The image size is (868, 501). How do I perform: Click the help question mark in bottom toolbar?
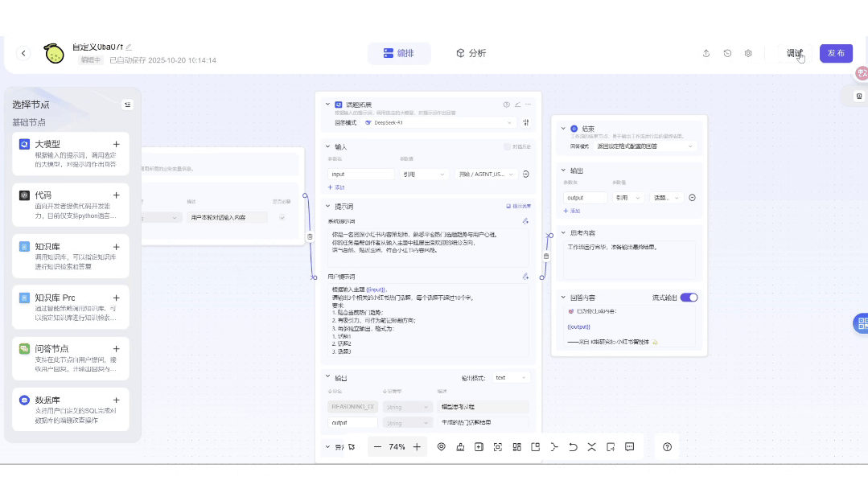tap(667, 447)
